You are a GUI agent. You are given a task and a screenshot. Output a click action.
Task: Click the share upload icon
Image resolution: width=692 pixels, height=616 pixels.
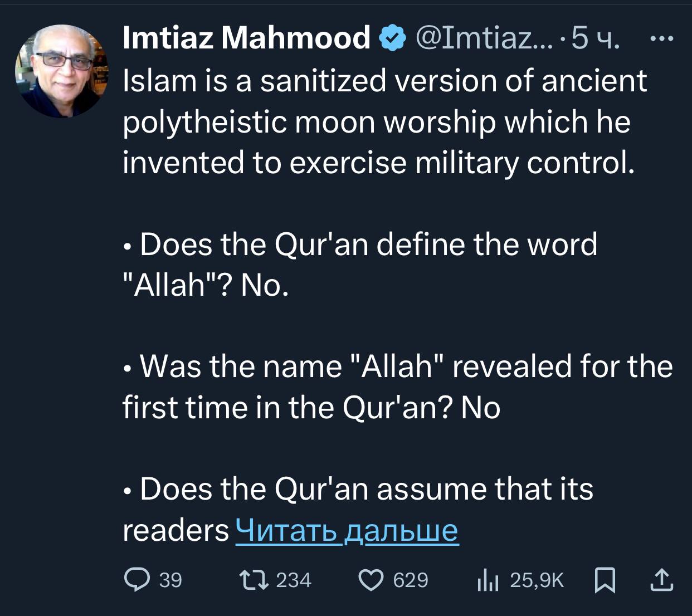click(662, 580)
